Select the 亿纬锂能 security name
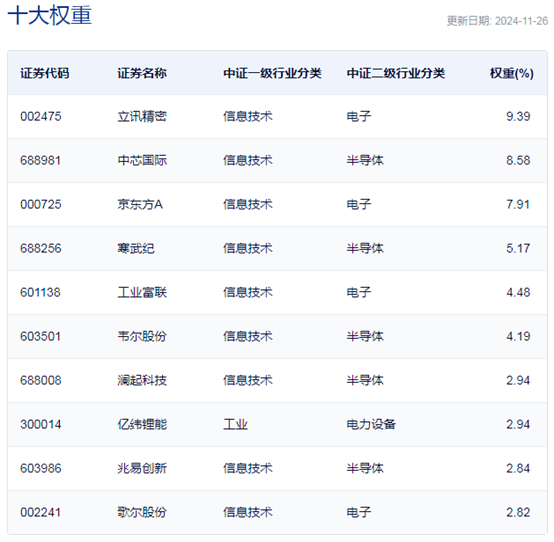554x542 pixels. 142,424
